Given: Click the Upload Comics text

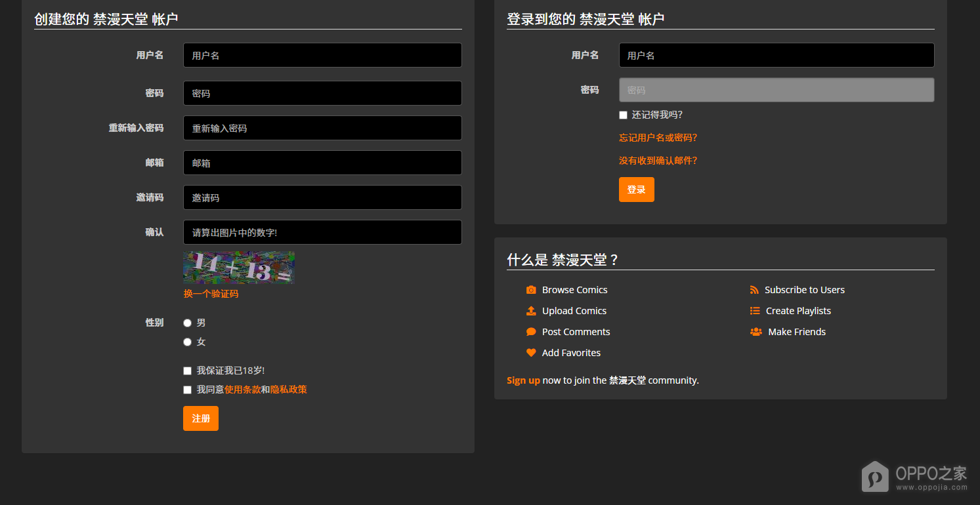Looking at the screenshot, I should click(x=574, y=311).
